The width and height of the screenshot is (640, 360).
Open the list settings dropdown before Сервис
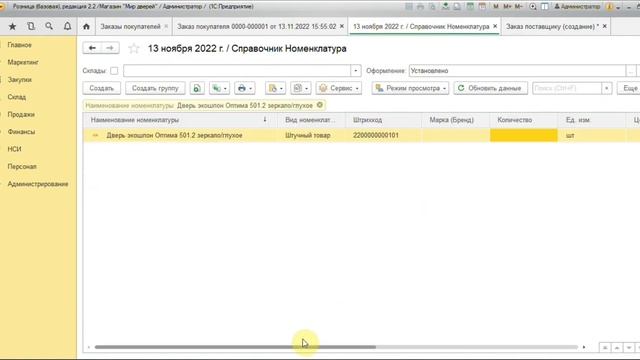click(301, 88)
